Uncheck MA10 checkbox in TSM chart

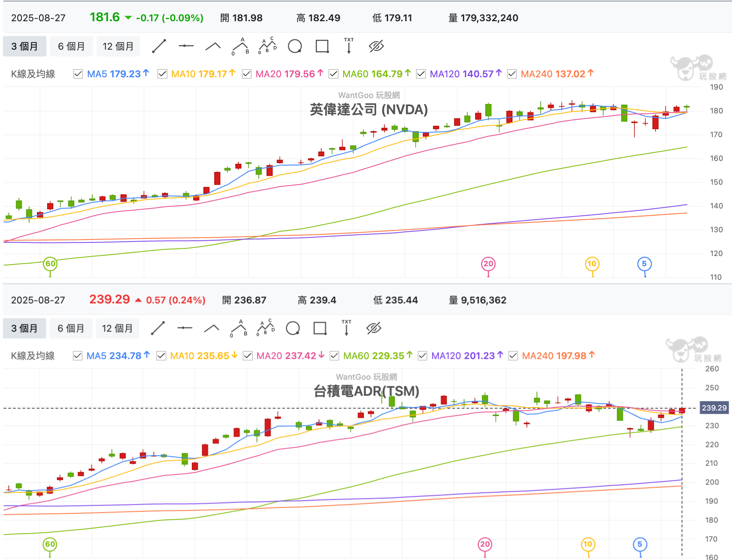pos(161,356)
